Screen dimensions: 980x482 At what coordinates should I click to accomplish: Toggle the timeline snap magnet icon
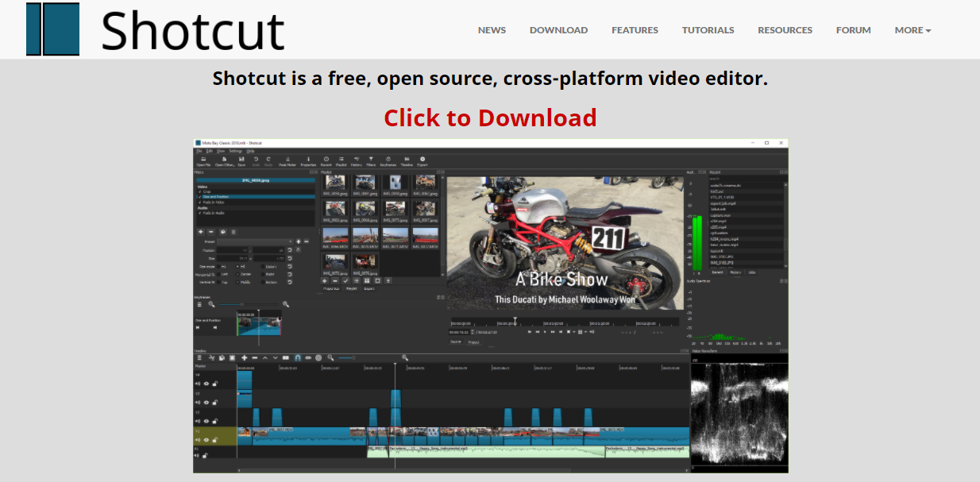click(x=297, y=358)
